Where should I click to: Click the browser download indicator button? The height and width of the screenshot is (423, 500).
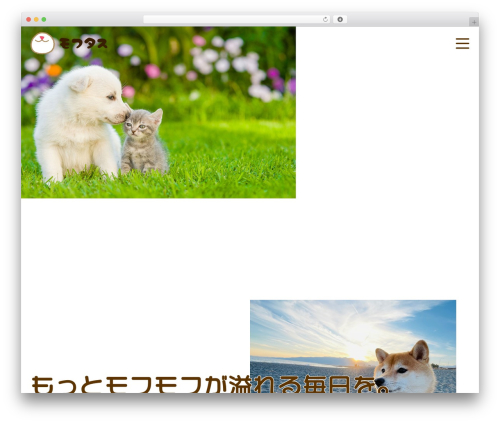tap(340, 20)
